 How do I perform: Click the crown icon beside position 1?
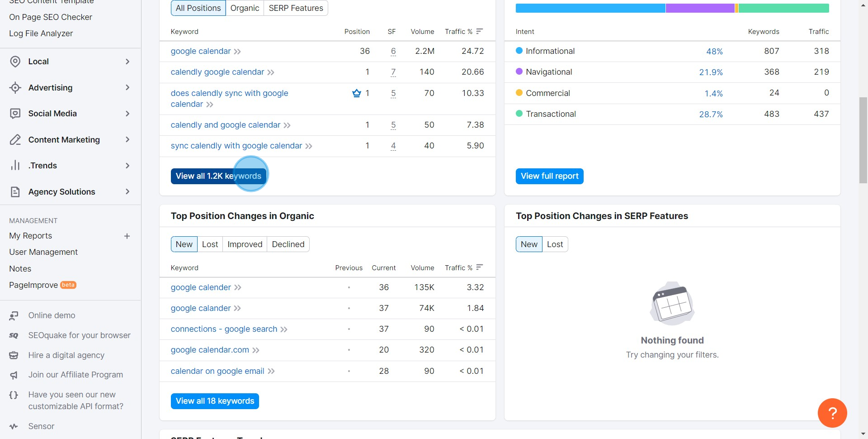(357, 93)
